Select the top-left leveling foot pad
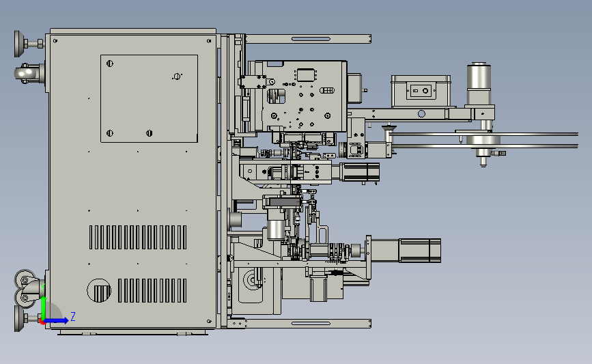Screen dimensions: 592x364 click(19, 44)
